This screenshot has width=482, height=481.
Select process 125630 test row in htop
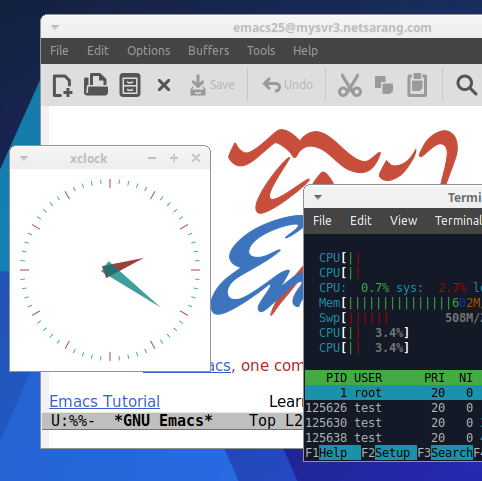(x=393, y=423)
